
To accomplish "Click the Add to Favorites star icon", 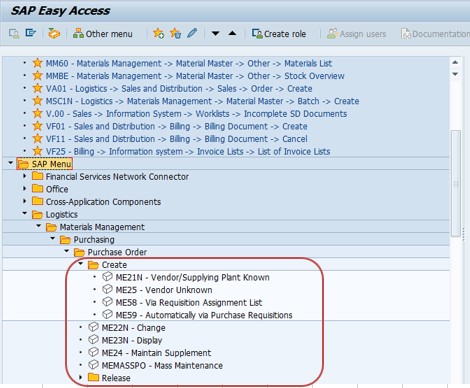I will 158,34.
